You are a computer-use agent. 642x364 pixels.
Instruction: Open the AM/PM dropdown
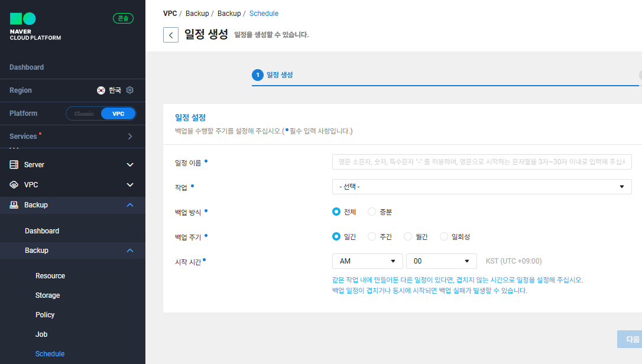(x=368, y=261)
